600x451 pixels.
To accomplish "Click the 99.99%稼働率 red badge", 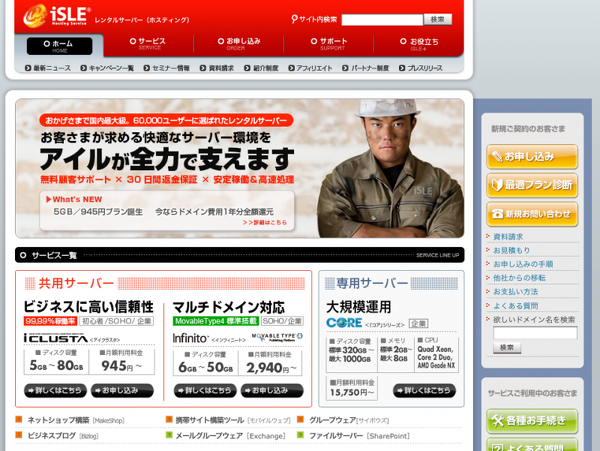I will 50,321.
